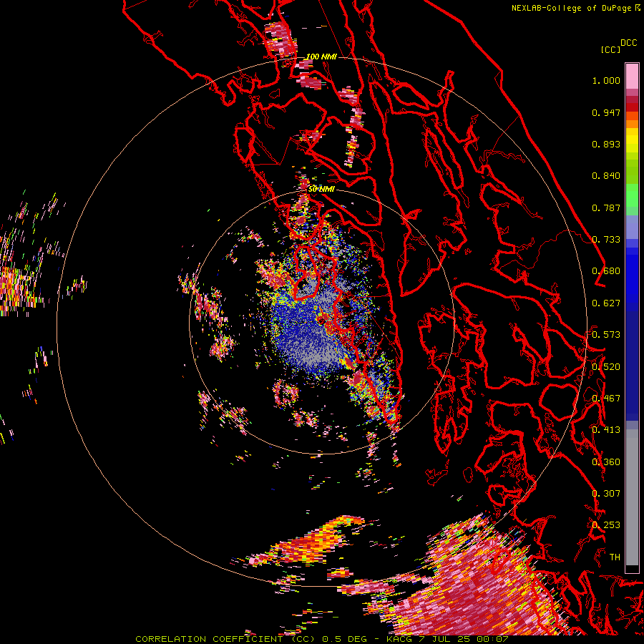Select the 0.307 scale value
The width and height of the screenshot is (644, 644).
click(x=606, y=494)
